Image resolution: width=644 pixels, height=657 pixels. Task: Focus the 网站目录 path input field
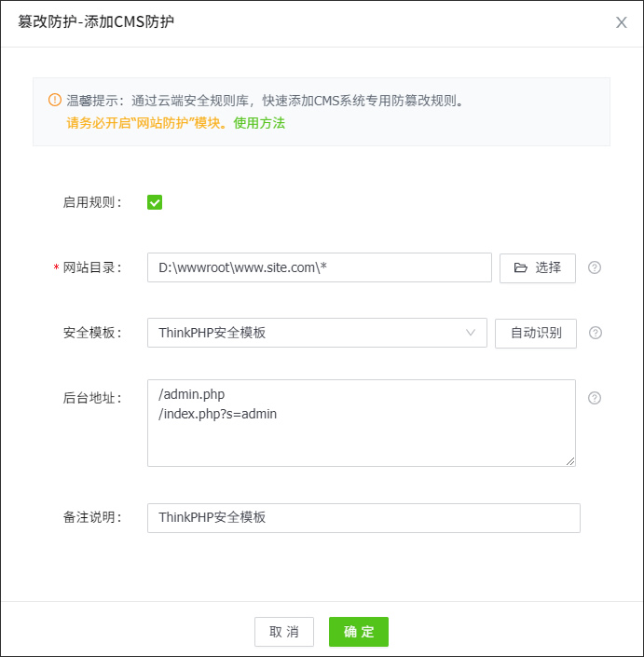click(319, 267)
